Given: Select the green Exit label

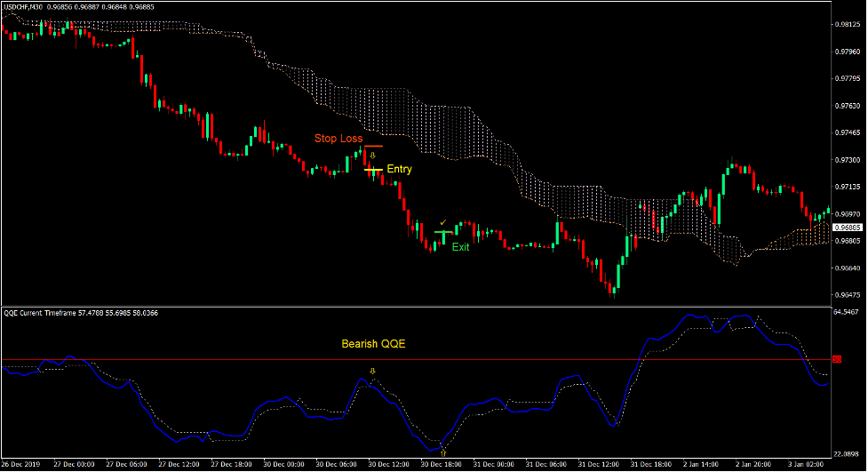Looking at the screenshot, I should tap(460, 247).
